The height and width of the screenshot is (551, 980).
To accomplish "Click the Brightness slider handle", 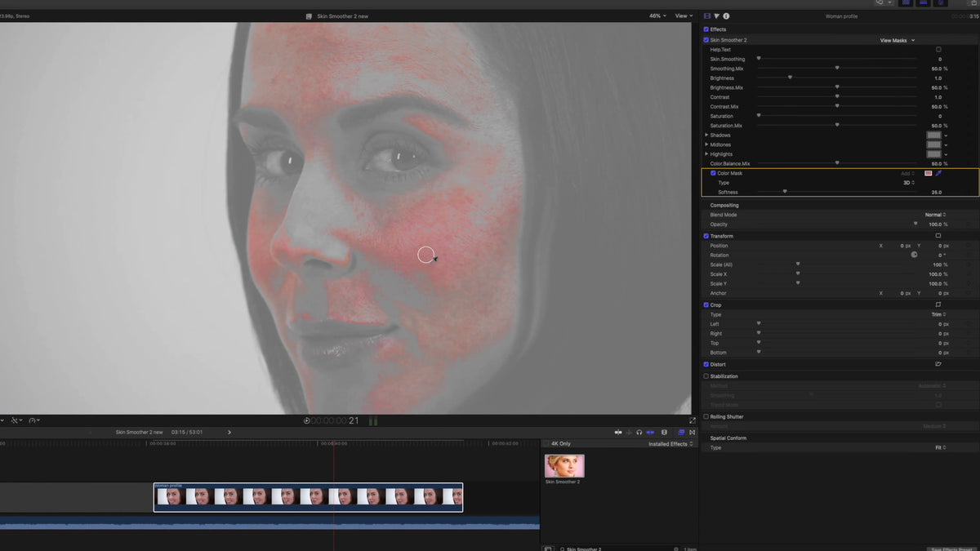I will point(790,78).
